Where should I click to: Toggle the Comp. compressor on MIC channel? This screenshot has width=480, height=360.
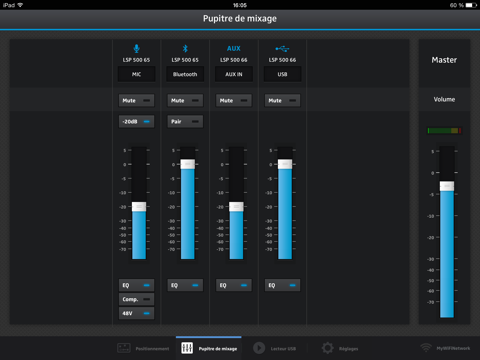pos(136,299)
